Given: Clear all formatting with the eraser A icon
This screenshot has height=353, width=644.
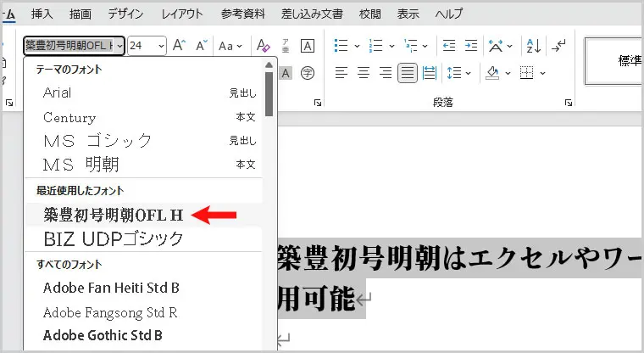Looking at the screenshot, I should pos(263,45).
